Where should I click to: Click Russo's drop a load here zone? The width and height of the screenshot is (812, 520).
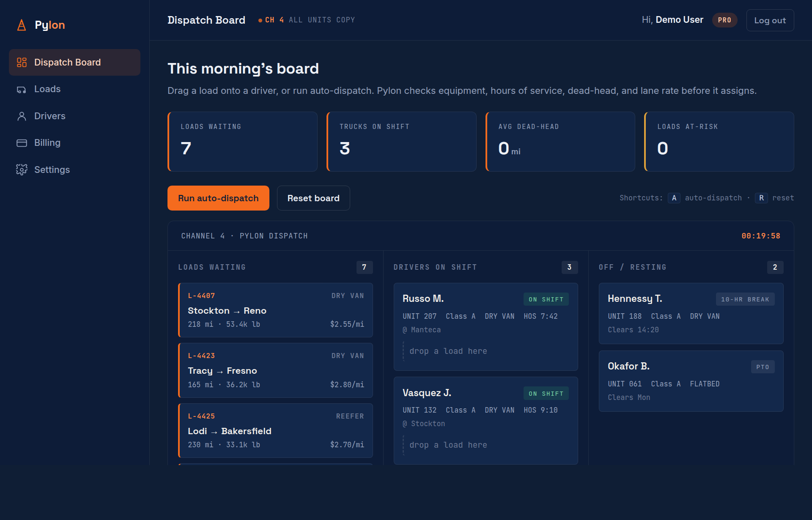[486, 351]
